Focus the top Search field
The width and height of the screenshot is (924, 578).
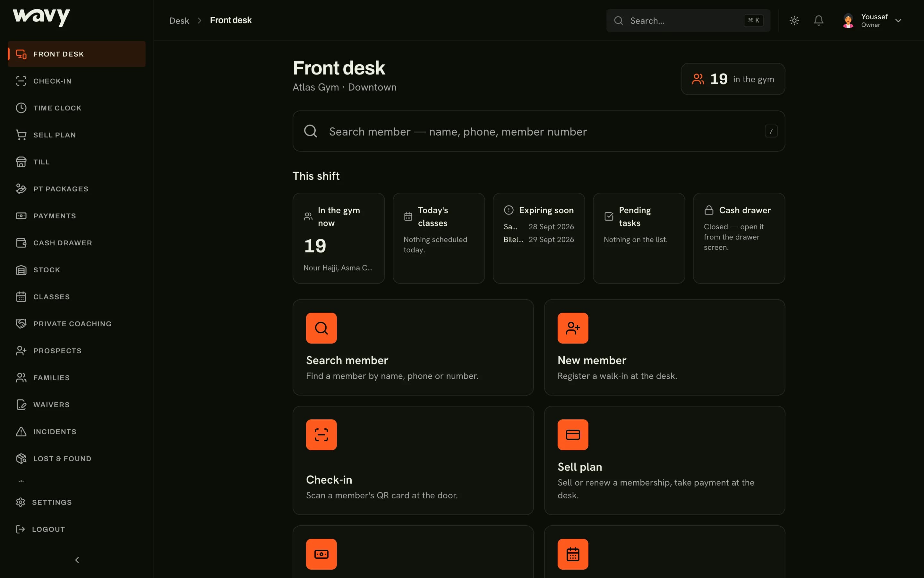tap(688, 21)
